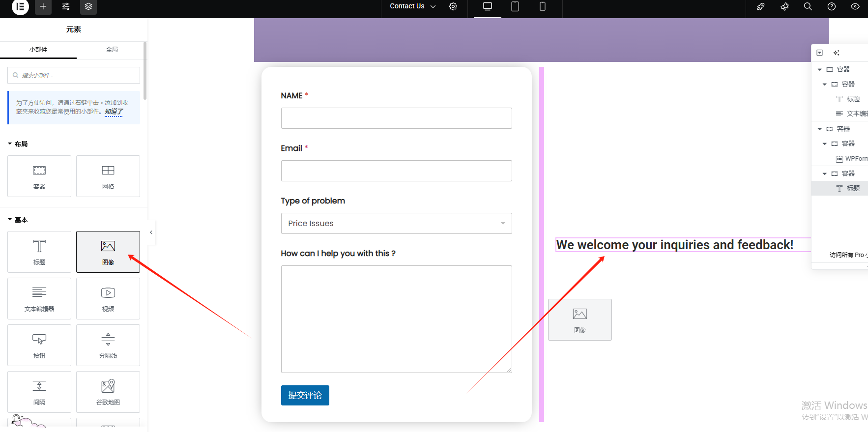This screenshot has width=868, height=432.
Task: Choose the 分隔线 divider widget
Action: point(108,345)
